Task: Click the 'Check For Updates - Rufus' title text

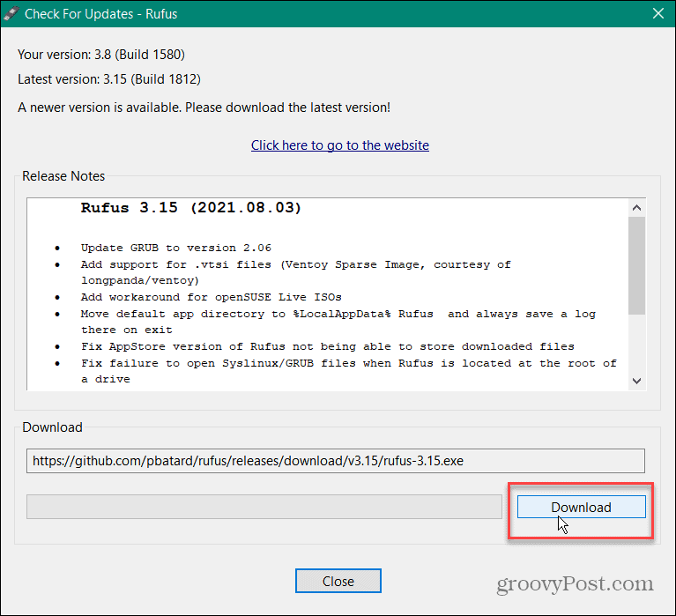Action: pos(100,14)
